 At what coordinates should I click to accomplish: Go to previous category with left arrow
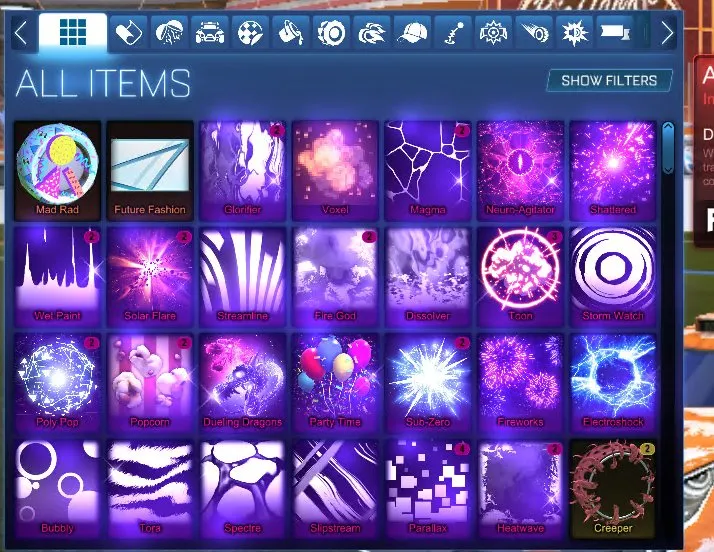point(21,33)
